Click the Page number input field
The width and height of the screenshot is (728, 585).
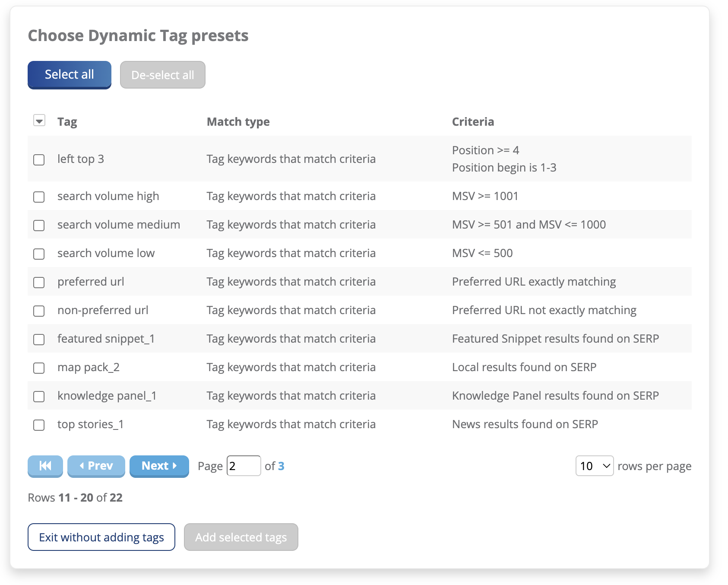[x=244, y=466]
